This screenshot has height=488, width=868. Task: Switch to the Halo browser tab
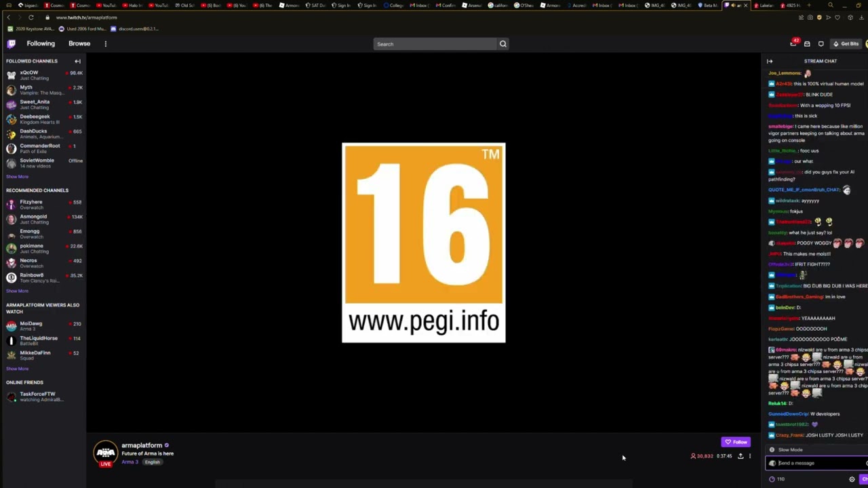pyautogui.click(x=134, y=5)
